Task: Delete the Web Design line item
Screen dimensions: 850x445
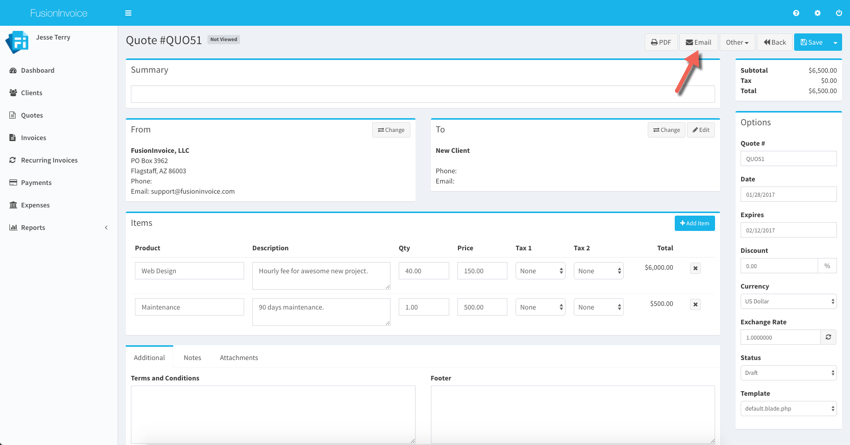Action: coord(695,268)
